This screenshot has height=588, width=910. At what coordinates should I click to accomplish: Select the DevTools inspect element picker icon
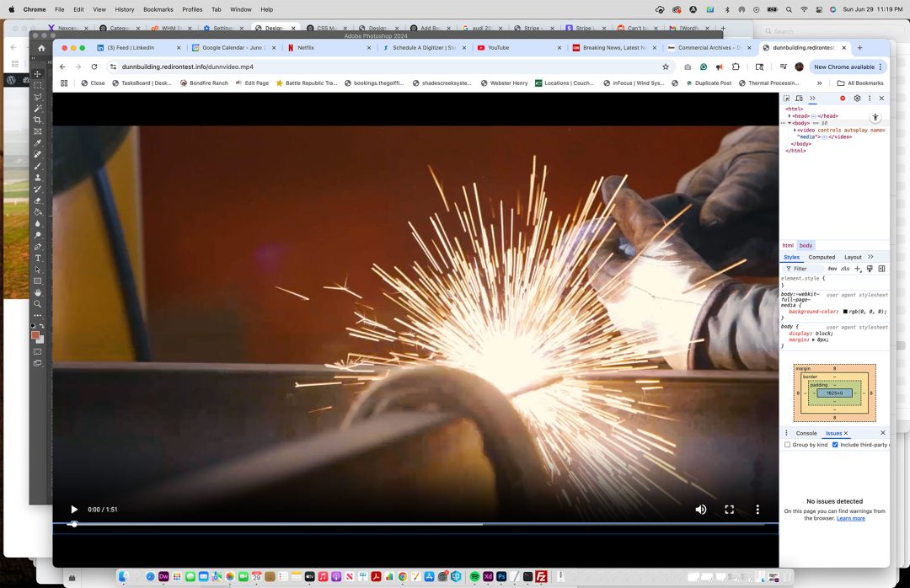coord(787,99)
